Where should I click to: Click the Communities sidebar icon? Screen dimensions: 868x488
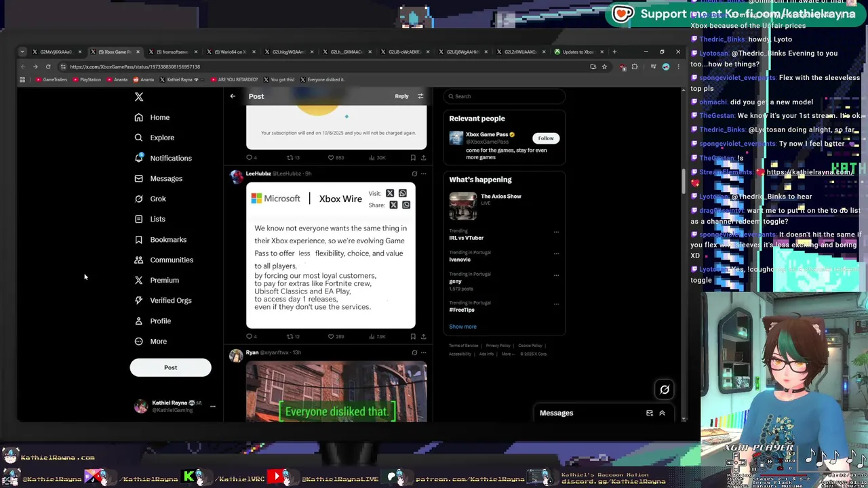pyautogui.click(x=138, y=260)
